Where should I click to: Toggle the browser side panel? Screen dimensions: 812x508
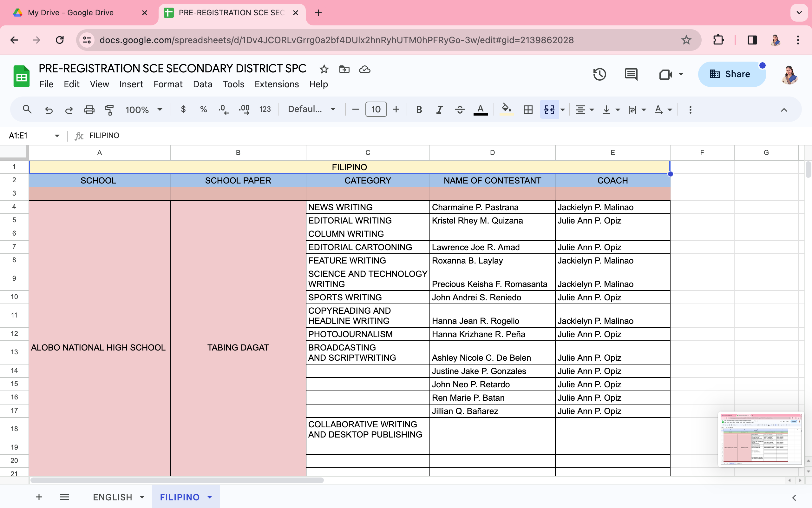pos(752,40)
